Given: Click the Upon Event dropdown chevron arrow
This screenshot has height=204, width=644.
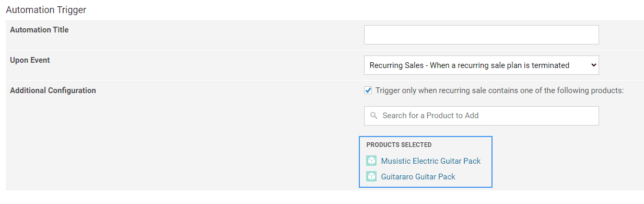Looking at the screenshot, I should click(593, 65).
